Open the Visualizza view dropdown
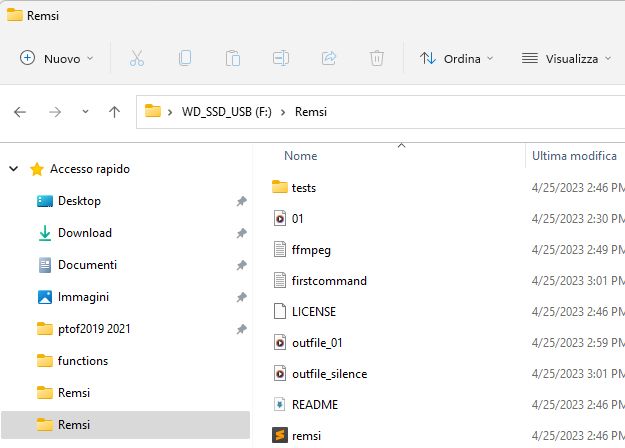625x448 pixels. point(566,59)
